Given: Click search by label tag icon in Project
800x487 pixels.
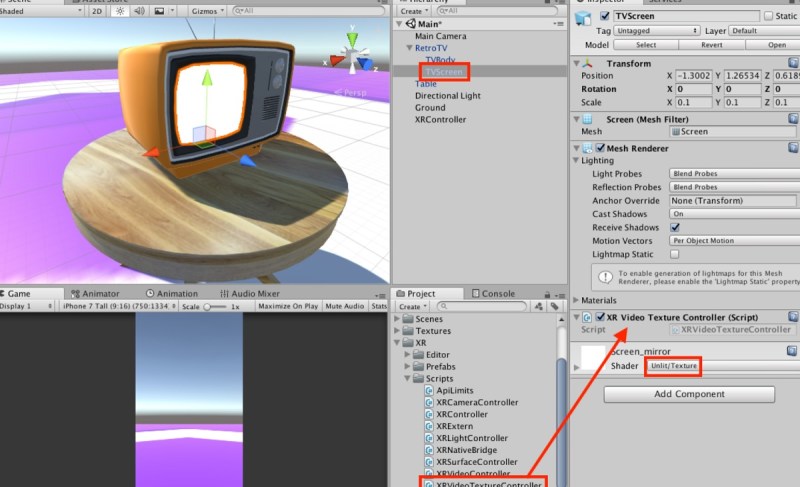Looking at the screenshot, I should point(555,306).
